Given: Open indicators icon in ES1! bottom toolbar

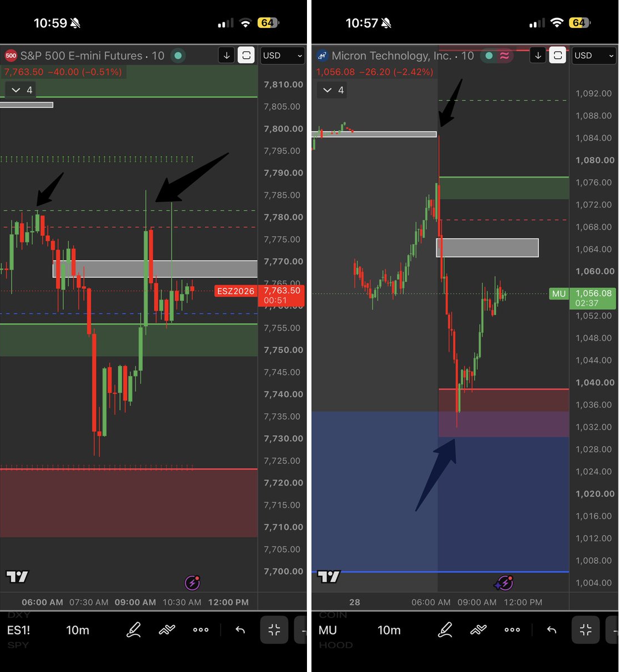Looking at the screenshot, I should [x=167, y=630].
